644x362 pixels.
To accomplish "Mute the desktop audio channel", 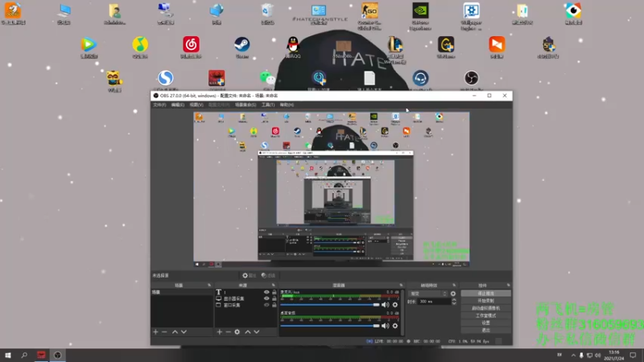I will [x=385, y=326].
